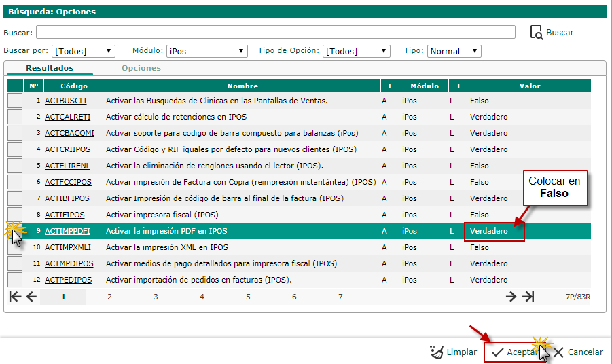This screenshot has width=612, height=364.
Task: Click the Buscar magnifier search icon
Action: [x=536, y=32]
